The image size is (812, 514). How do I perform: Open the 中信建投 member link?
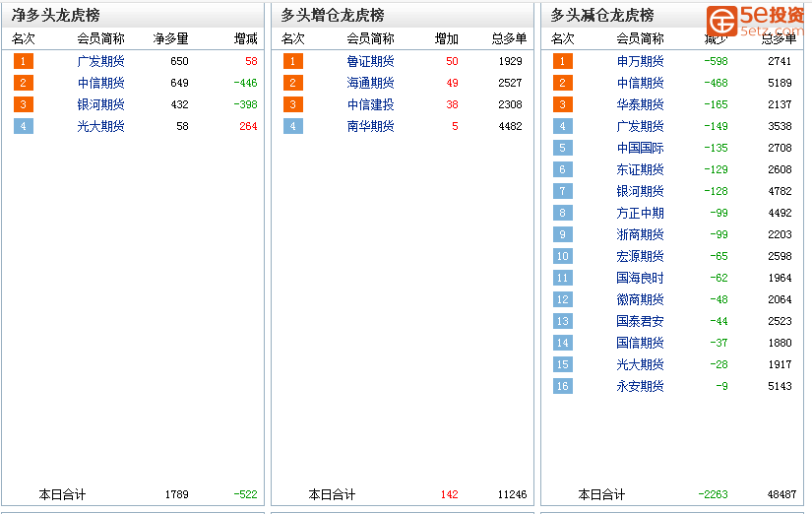[371, 104]
